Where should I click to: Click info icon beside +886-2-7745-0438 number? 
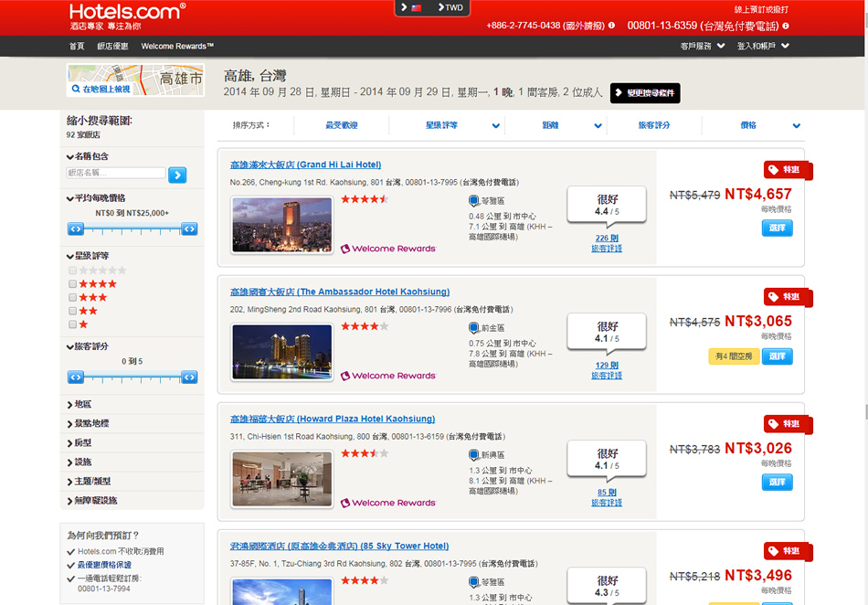[x=611, y=26]
